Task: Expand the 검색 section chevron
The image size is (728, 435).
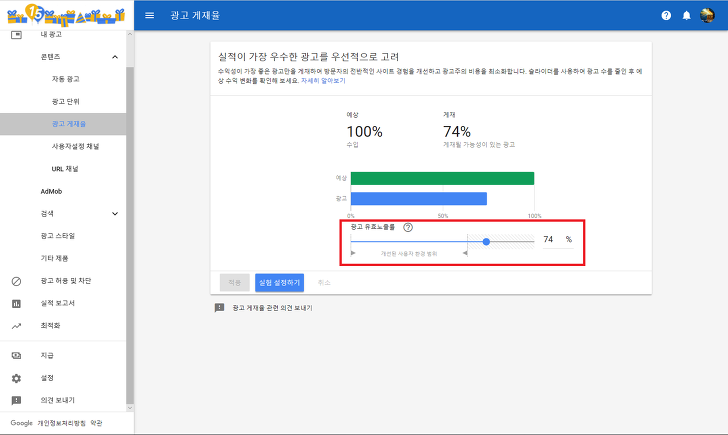Action: point(115,214)
